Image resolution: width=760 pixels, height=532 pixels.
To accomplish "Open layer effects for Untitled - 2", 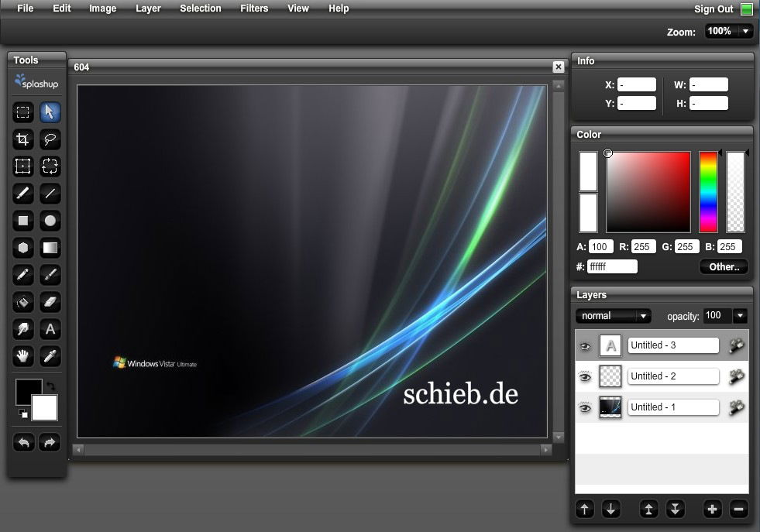I will click(x=737, y=376).
